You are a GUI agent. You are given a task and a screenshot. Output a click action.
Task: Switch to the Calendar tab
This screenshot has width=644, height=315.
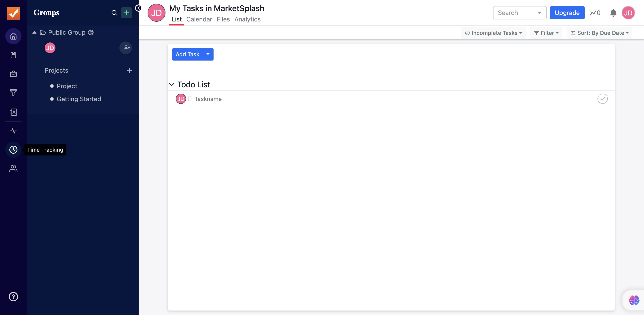(x=199, y=19)
